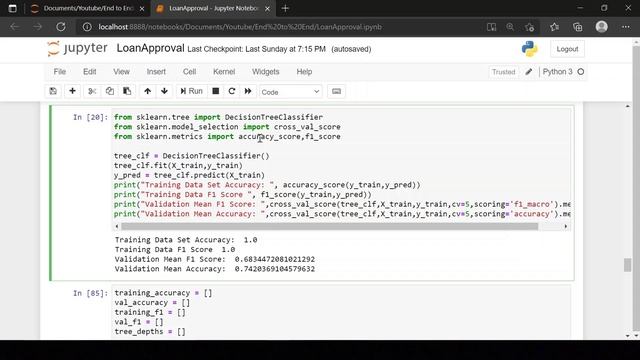Click the notebook vertical scrollbar thumb
The height and width of the screenshot is (360, 640).
point(628,265)
